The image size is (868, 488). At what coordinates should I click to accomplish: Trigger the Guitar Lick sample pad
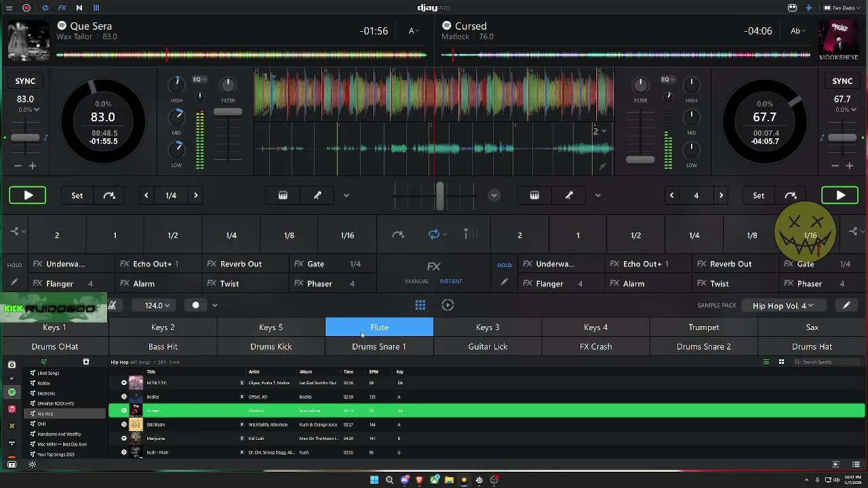[x=488, y=346]
